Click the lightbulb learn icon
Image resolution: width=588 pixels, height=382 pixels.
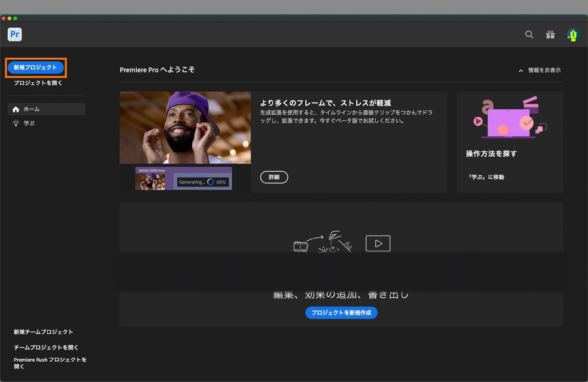(x=16, y=123)
